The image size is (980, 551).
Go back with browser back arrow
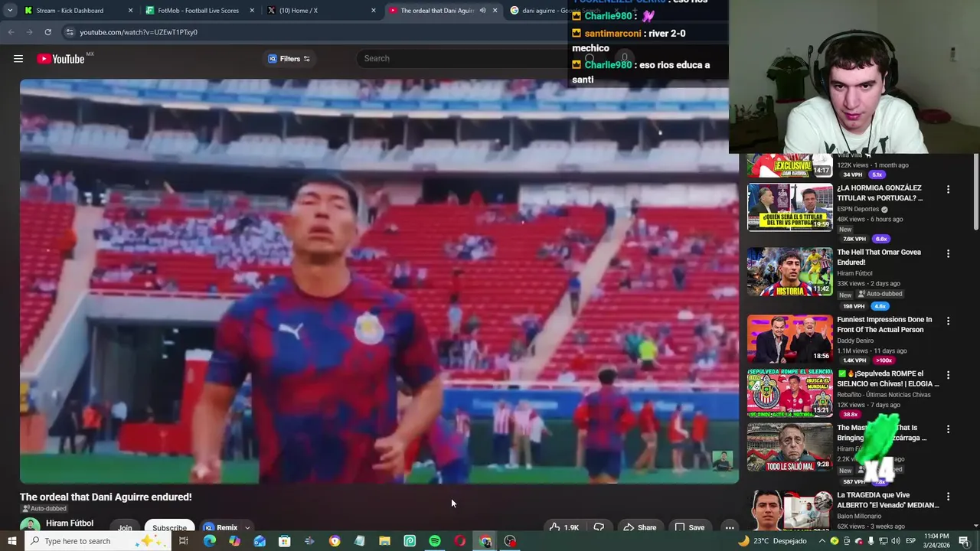click(x=11, y=32)
